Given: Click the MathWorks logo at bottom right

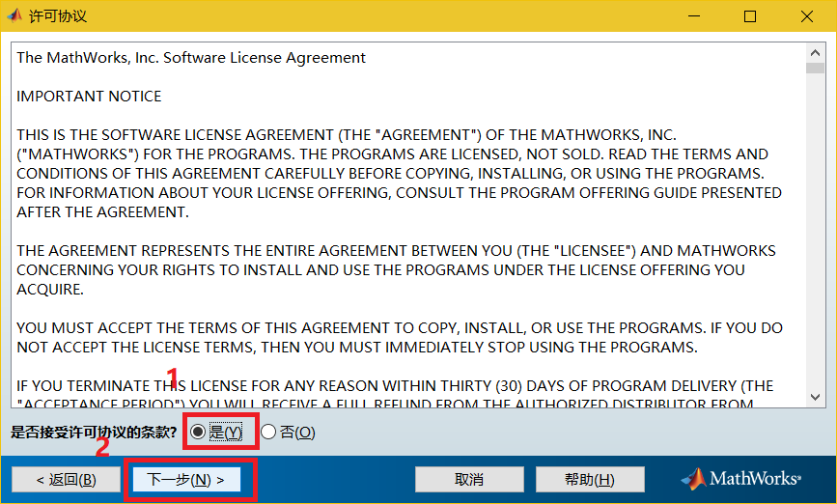Looking at the screenshot, I should [741, 479].
